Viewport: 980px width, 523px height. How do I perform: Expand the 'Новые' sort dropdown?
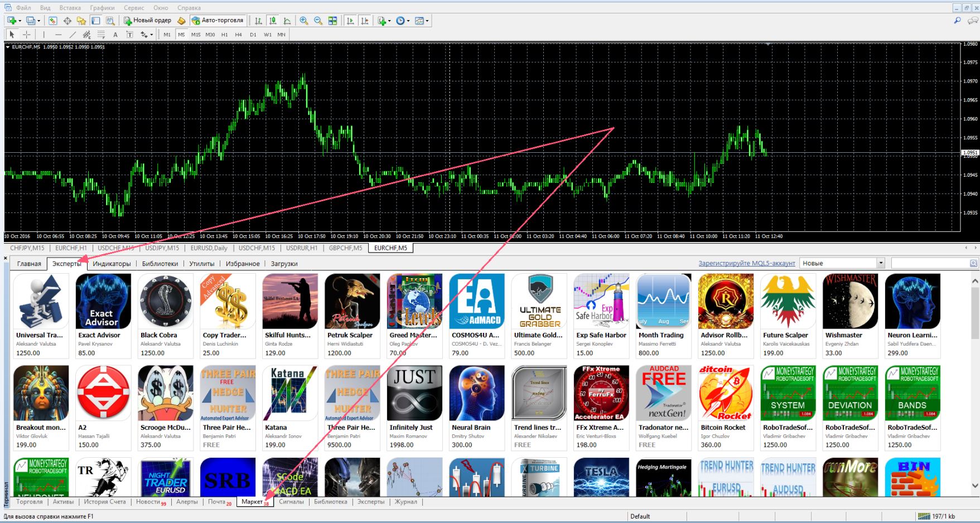coord(881,263)
